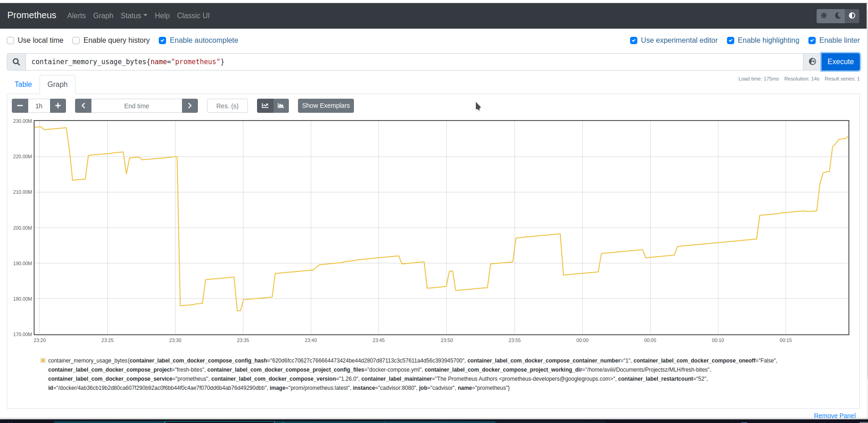Click the 00:00 x-axis time label
This screenshot has width=868, height=423.
pos(582,340)
